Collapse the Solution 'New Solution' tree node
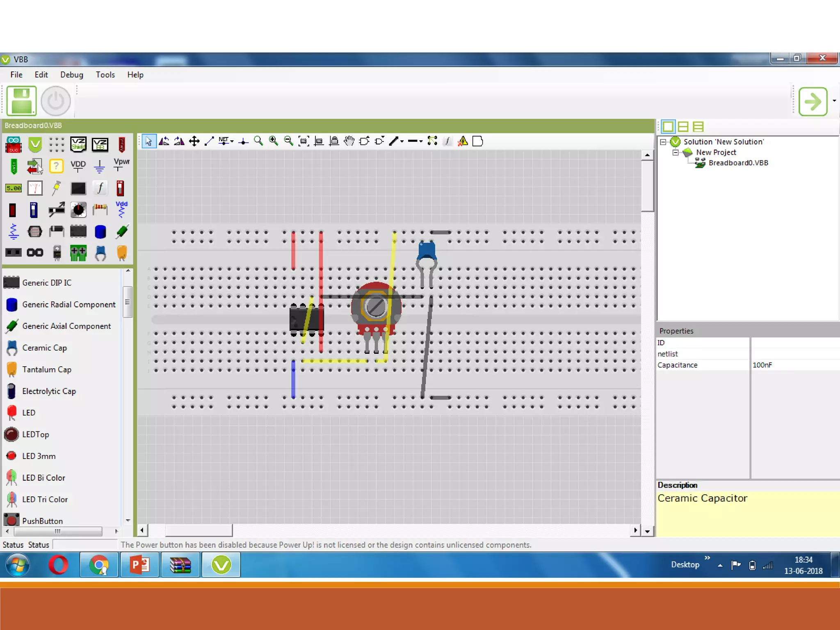 [x=663, y=142]
